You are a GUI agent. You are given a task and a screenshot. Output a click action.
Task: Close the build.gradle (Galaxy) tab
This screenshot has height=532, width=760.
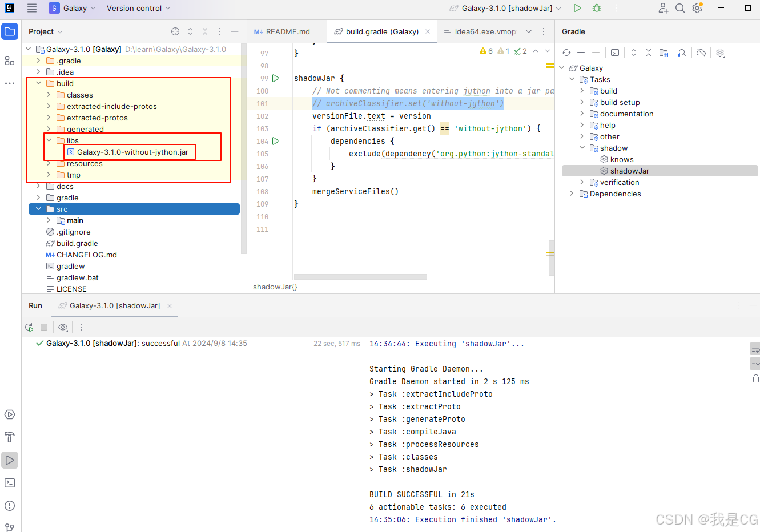click(428, 31)
